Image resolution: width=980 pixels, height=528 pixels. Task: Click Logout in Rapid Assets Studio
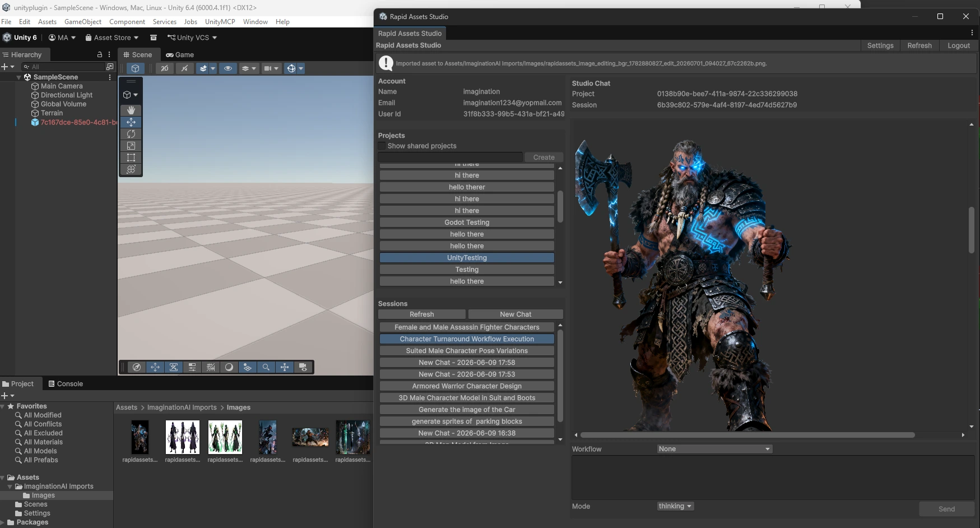tap(959, 45)
